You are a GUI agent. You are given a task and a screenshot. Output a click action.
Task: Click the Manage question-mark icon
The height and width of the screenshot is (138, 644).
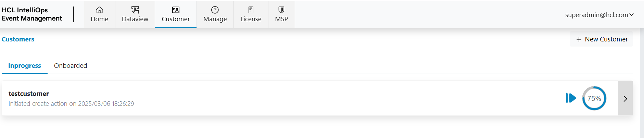tap(215, 10)
